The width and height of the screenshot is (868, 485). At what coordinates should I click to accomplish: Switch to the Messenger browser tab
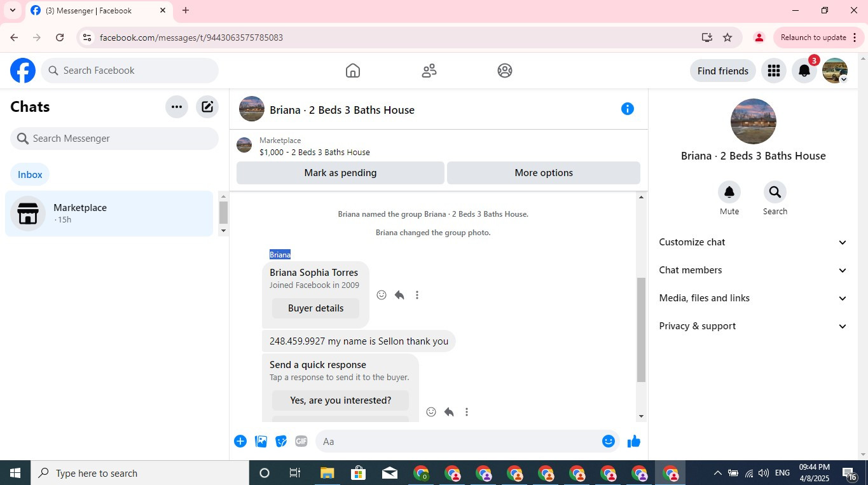pos(99,10)
